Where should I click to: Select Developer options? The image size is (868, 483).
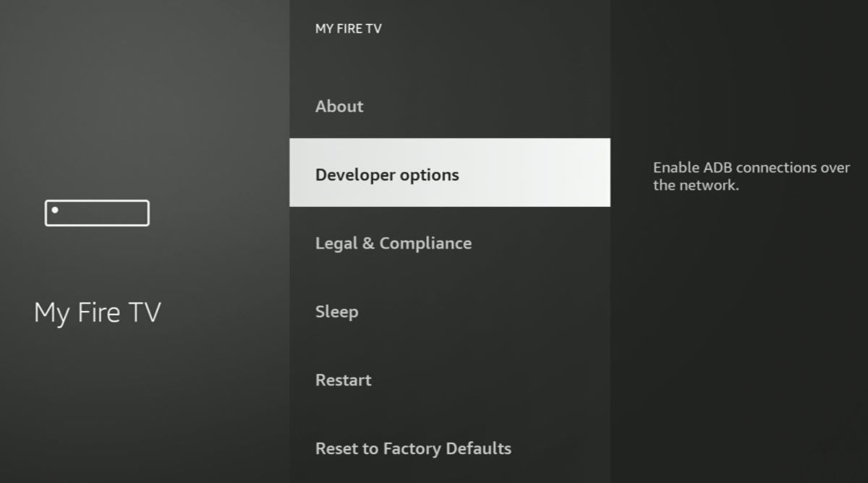[449, 173]
